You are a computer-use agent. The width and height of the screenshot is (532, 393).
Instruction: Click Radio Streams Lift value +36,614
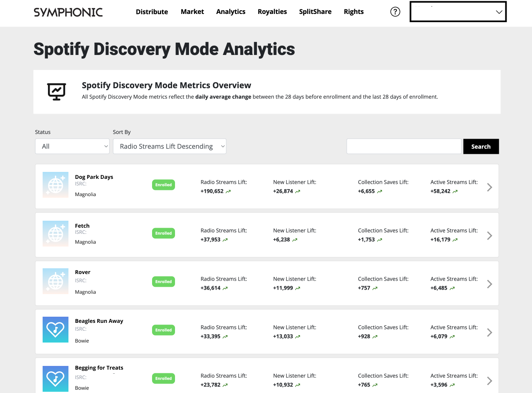tap(211, 288)
